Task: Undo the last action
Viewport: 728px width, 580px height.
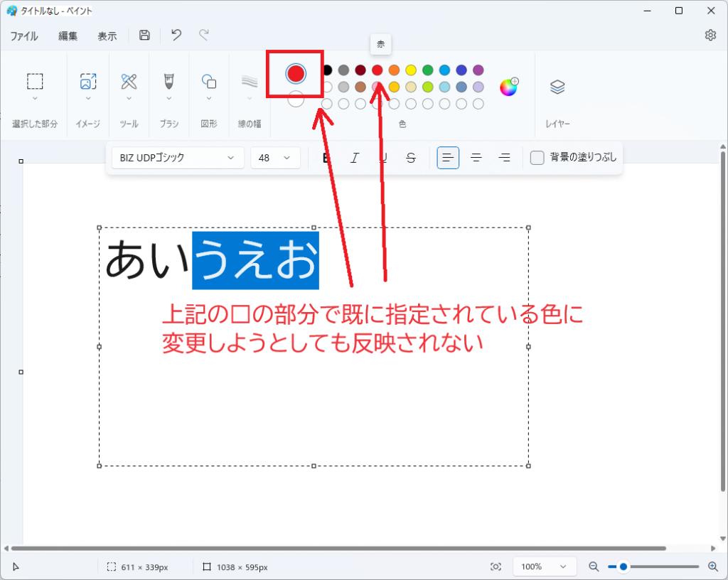Action: tap(176, 36)
